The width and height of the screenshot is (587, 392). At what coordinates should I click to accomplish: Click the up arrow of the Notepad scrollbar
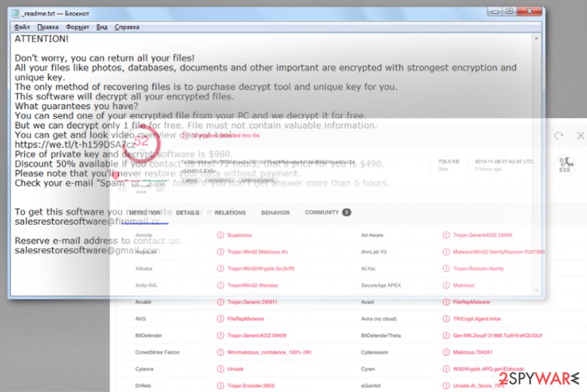click(536, 38)
